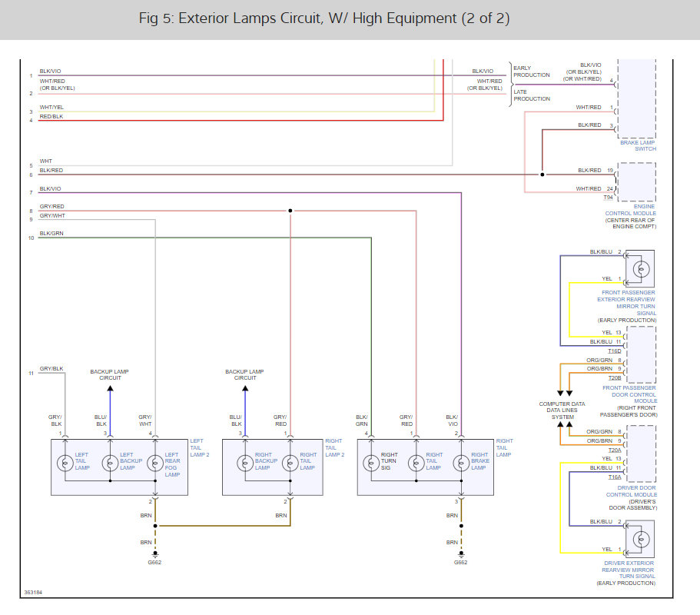
Task: Click the RED/BLK wire label at line 4
Action: pos(51,117)
